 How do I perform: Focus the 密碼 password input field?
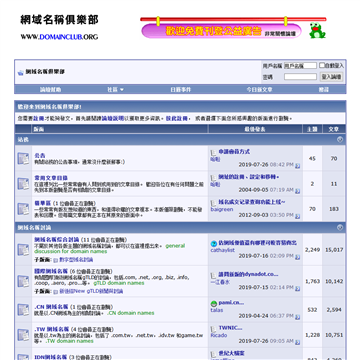click(300, 77)
